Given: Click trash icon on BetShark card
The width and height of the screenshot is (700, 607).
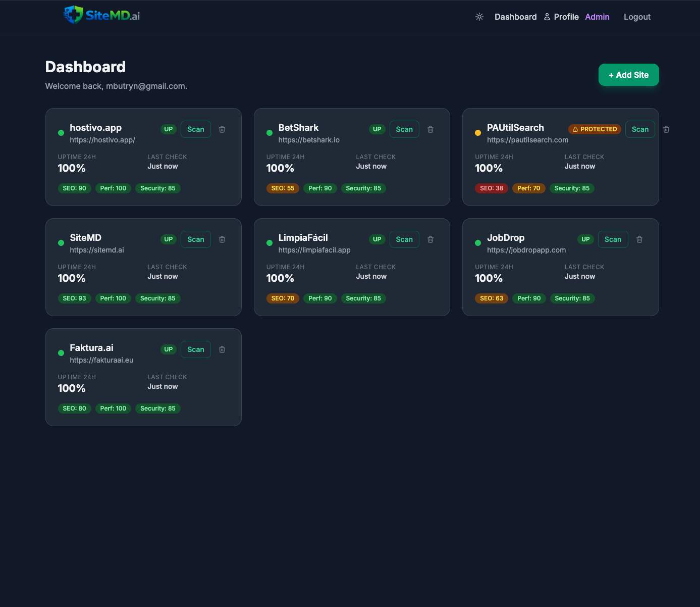Looking at the screenshot, I should (430, 129).
